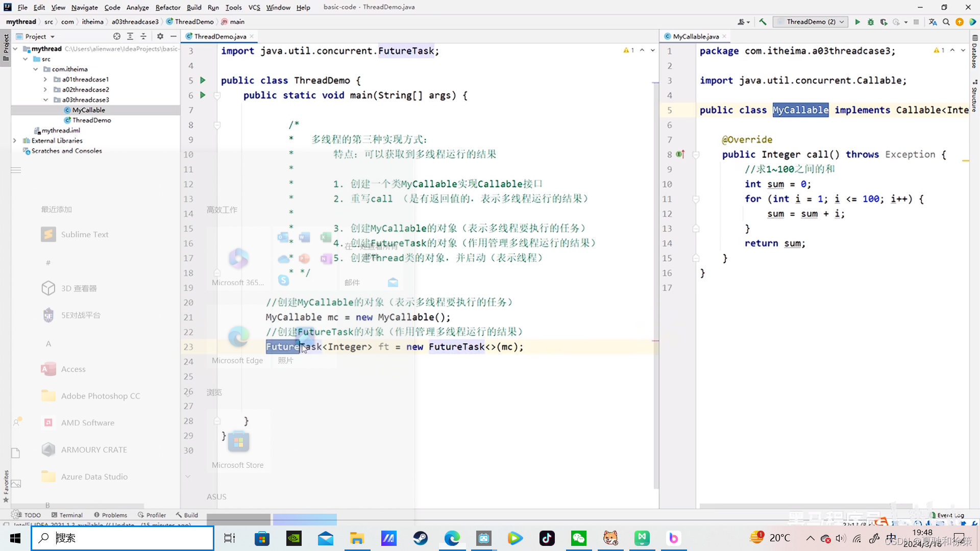Viewport: 980px width, 551px height.
Task: Open Search Everywhere magnifier icon
Action: [x=946, y=22]
